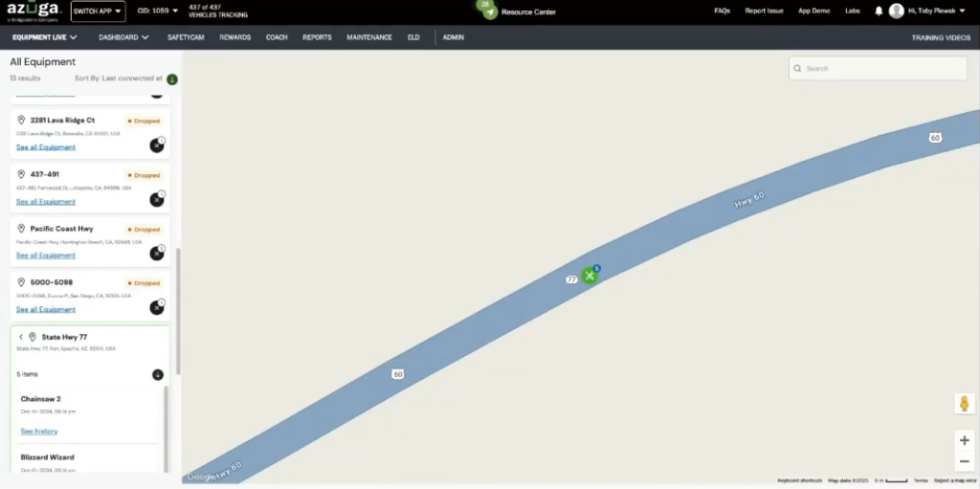Click the search magnifier icon
Viewport: 980px width, 489px height.
tap(797, 69)
